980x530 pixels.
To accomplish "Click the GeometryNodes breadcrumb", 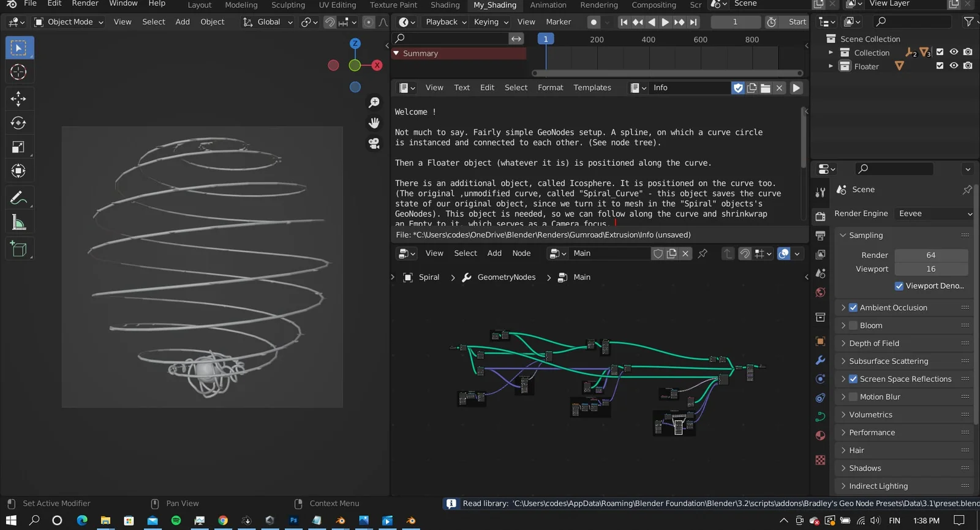I will (507, 277).
